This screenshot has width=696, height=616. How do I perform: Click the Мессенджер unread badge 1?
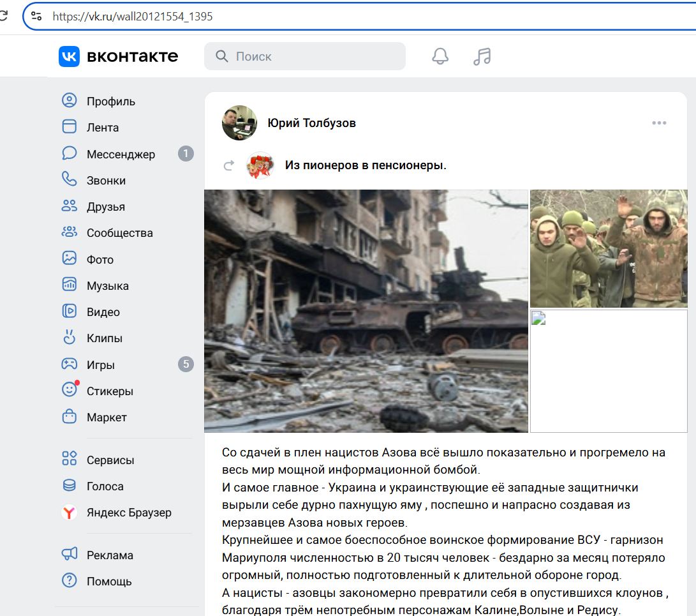pyautogui.click(x=186, y=154)
